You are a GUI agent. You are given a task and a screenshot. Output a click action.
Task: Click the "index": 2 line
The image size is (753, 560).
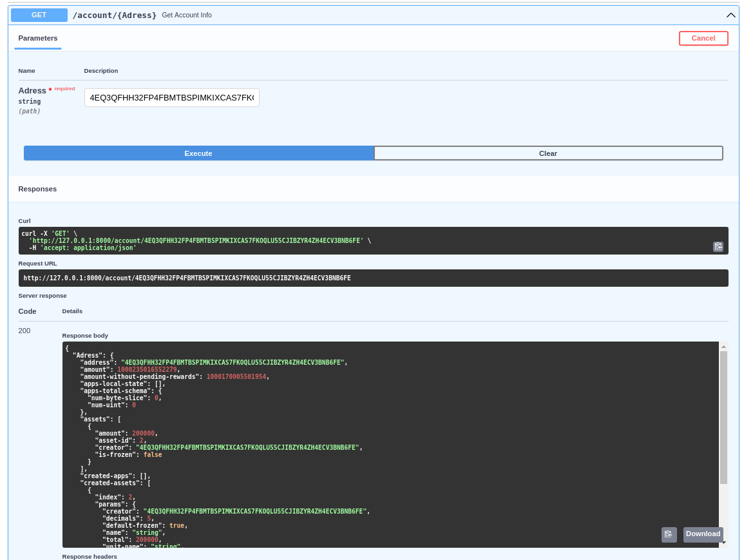click(x=115, y=497)
